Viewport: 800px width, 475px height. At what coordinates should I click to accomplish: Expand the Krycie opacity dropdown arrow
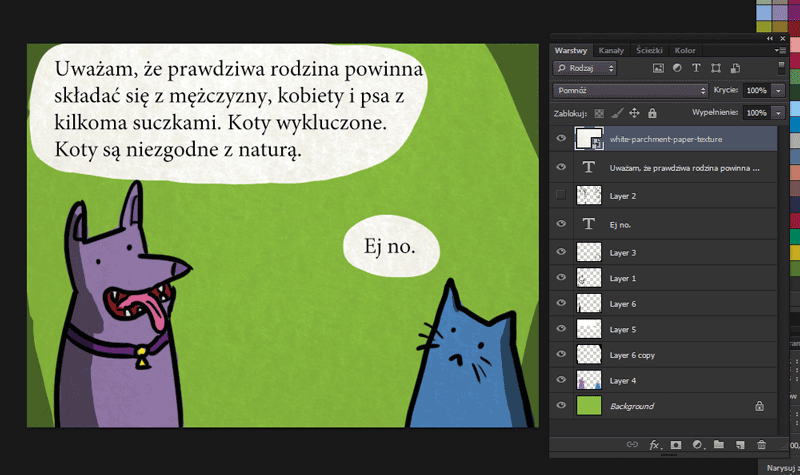778,90
